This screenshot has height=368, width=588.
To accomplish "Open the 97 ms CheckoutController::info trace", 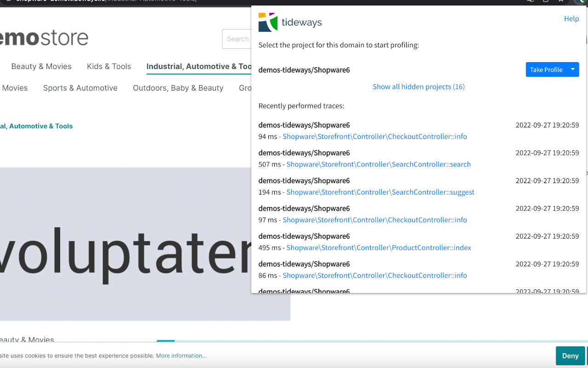I will [374, 220].
